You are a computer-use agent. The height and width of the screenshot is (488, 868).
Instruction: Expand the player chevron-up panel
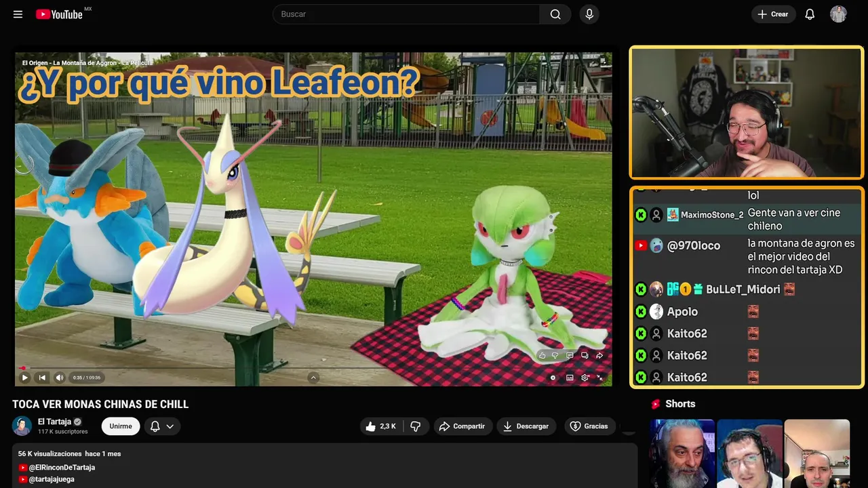pyautogui.click(x=313, y=378)
